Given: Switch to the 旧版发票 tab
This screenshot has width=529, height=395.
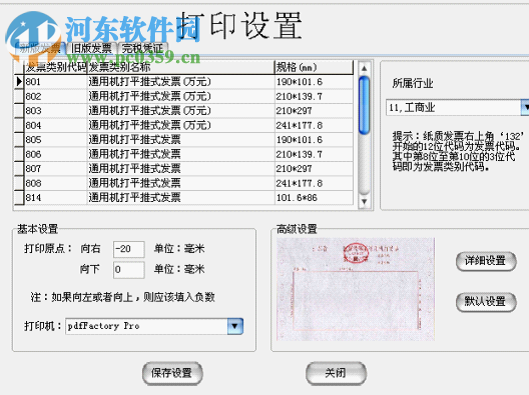Looking at the screenshot, I should point(91,48).
